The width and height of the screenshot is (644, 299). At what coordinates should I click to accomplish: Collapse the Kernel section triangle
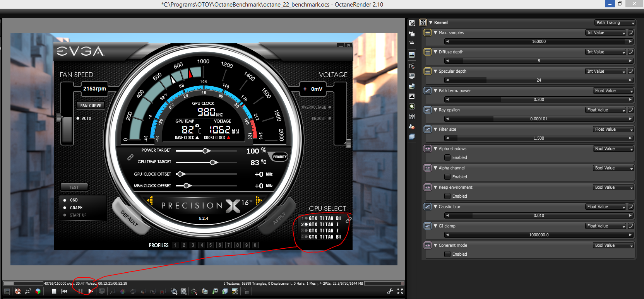[431, 22]
